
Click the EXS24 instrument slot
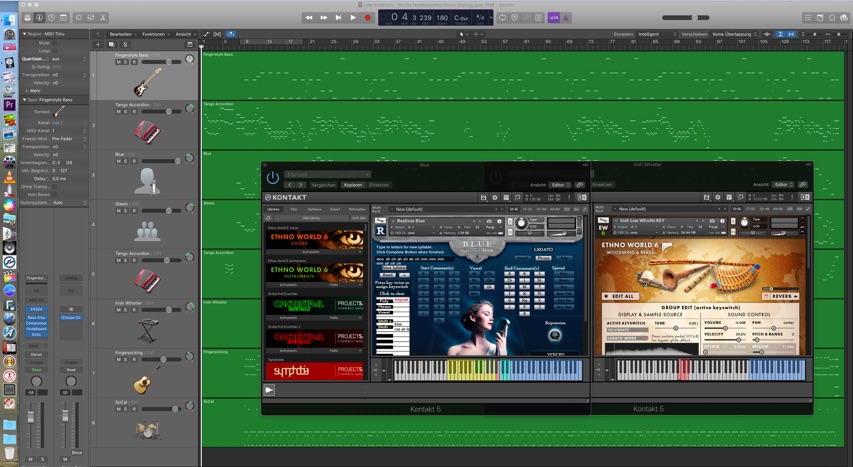click(x=36, y=309)
